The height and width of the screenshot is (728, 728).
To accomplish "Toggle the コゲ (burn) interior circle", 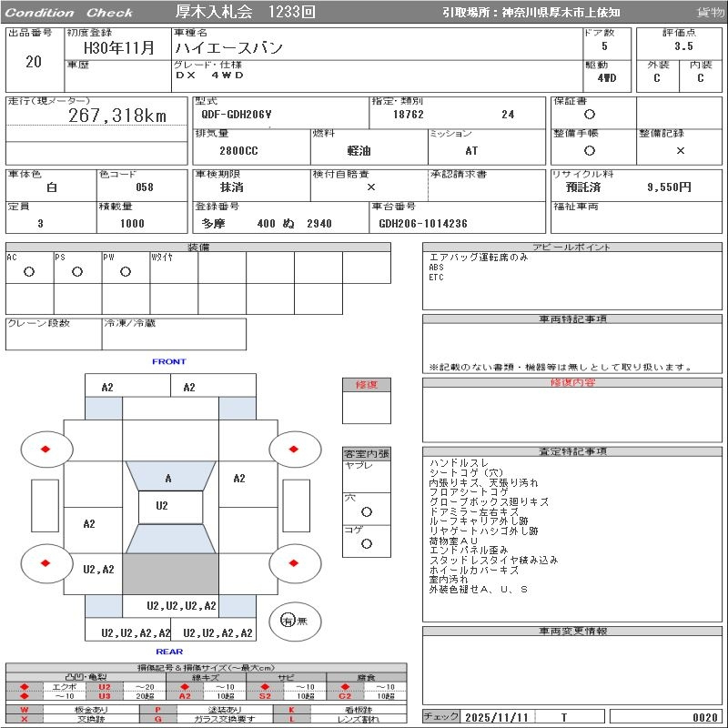I will pyautogui.click(x=366, y=543).
